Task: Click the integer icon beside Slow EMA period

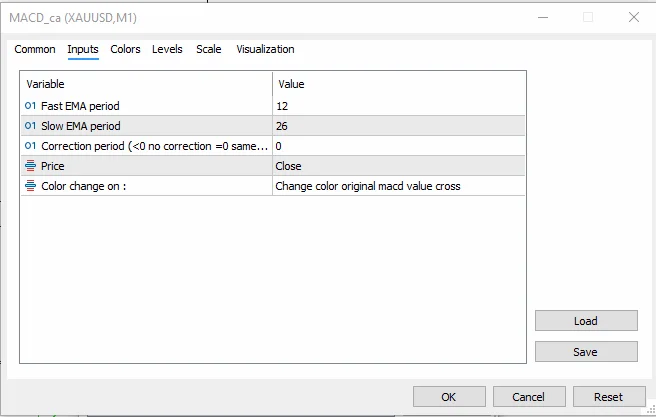Action: point(30,126)
